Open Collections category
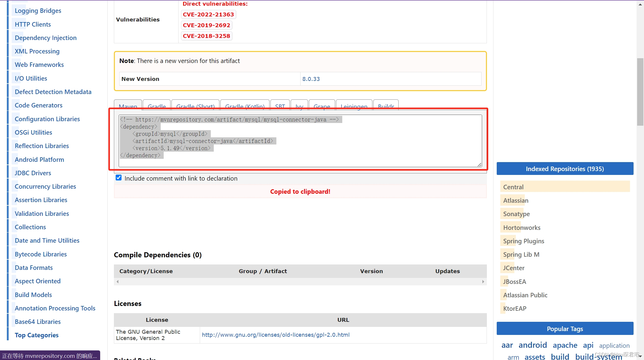644x360 pixels. pos(30,227)
